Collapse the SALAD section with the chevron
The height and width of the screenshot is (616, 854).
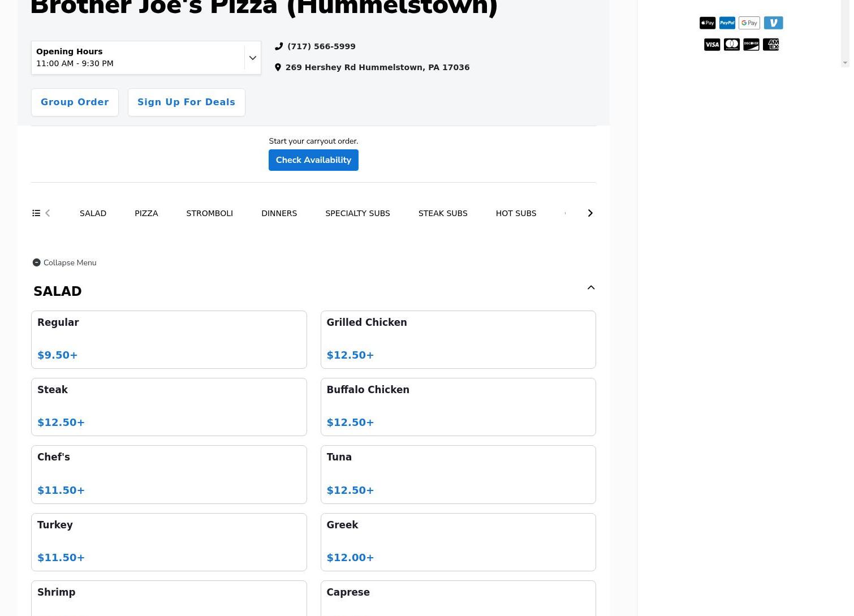[591, 288]
